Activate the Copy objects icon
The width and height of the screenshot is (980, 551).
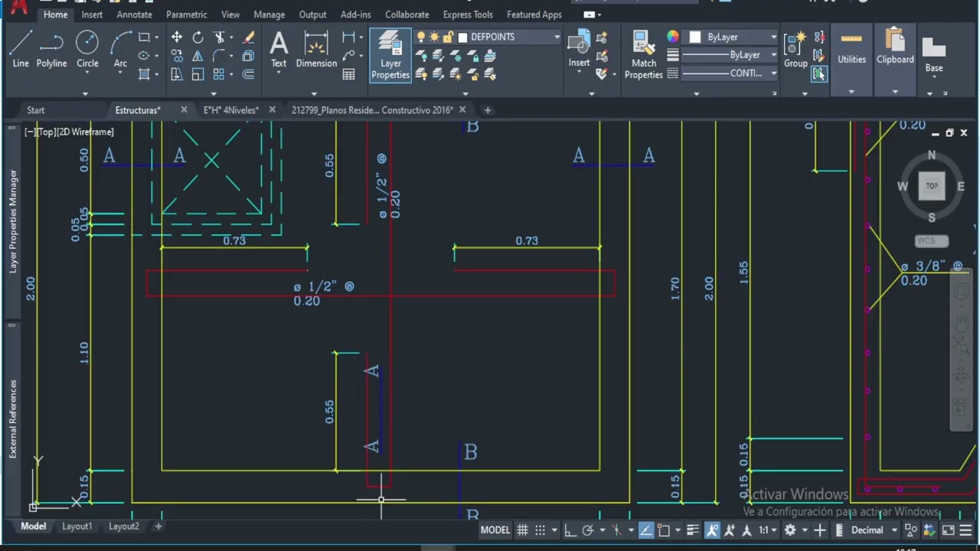coord(177,56)
